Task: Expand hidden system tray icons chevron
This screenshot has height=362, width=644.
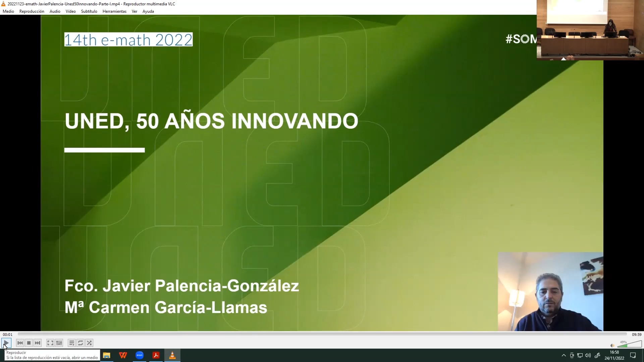Action: [x=563, y=355]
